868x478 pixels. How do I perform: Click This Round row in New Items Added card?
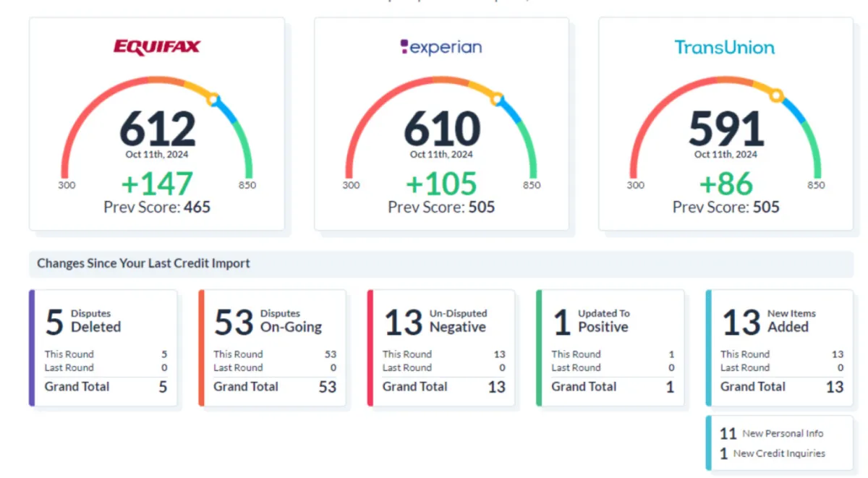(782, 354)
